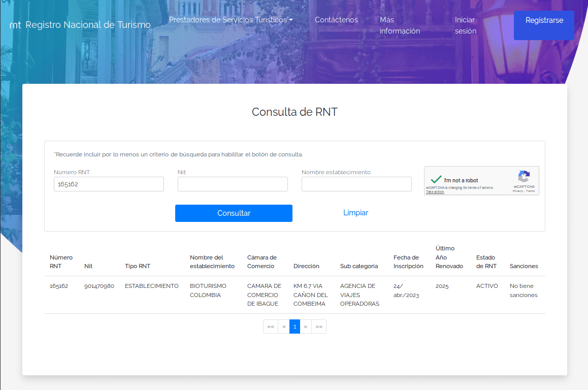Click Registro Nacional de Turismo title
Screen dimensions: 588x390
88,25
